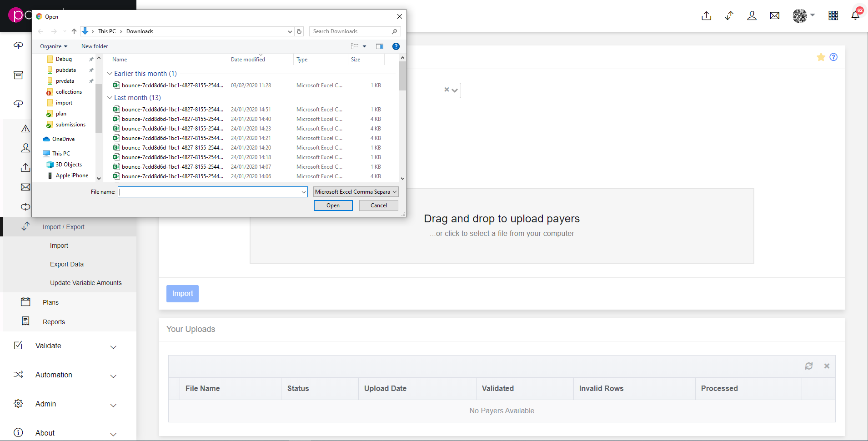The image size is (868, 441).
Task: Select Export Data in sidebar submenu
Action: click(67, 264)
